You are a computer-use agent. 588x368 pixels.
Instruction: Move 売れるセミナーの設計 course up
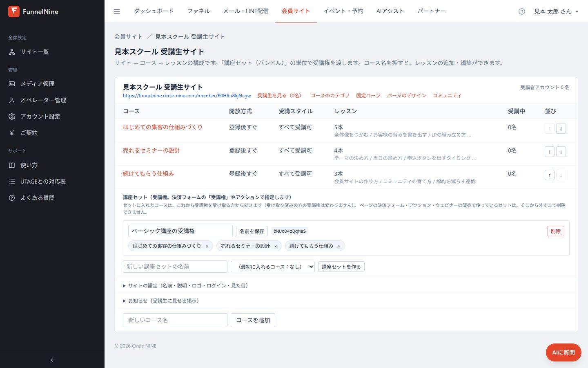(550, 152)
